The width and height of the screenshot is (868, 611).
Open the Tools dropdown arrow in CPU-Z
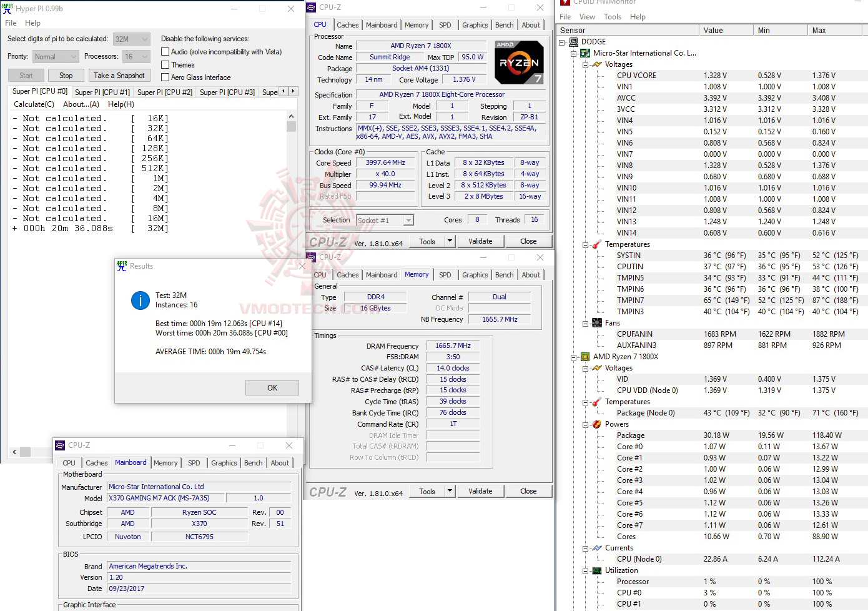coord(449,241)
